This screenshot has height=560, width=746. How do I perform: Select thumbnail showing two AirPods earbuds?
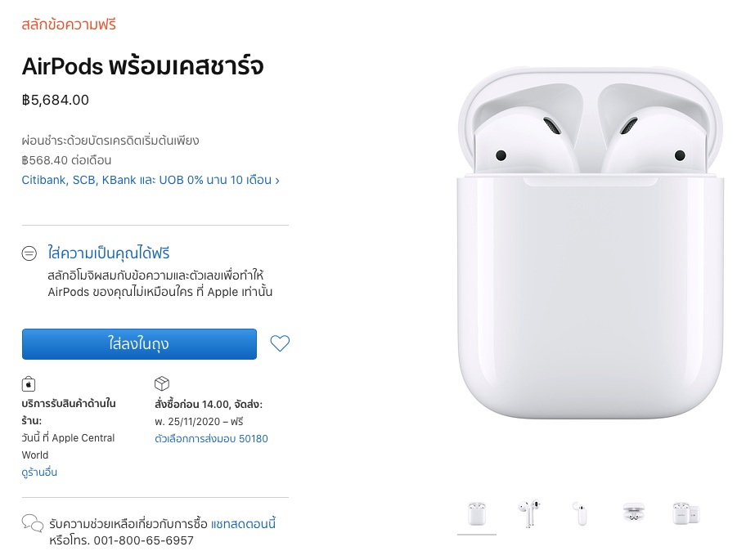[529, 513]
